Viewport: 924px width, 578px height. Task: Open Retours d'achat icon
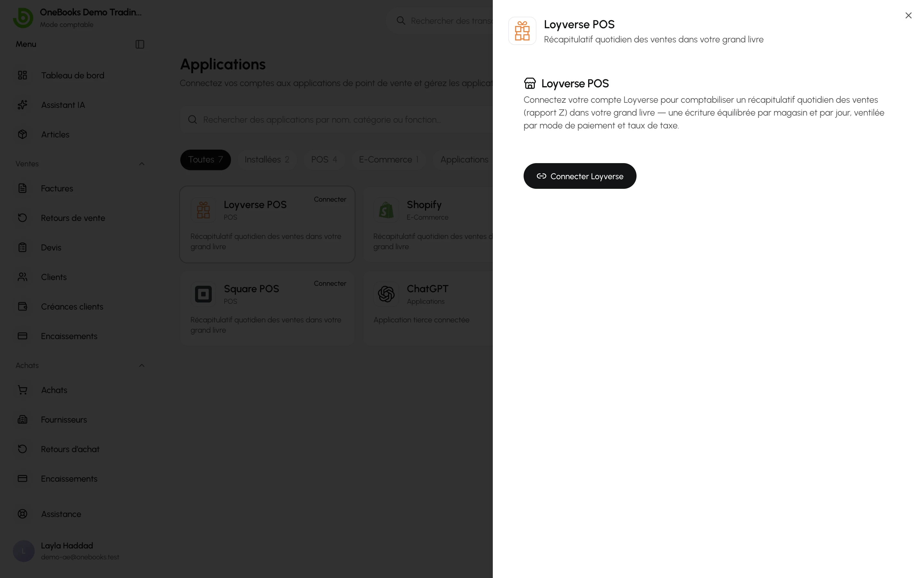(22, 449)
